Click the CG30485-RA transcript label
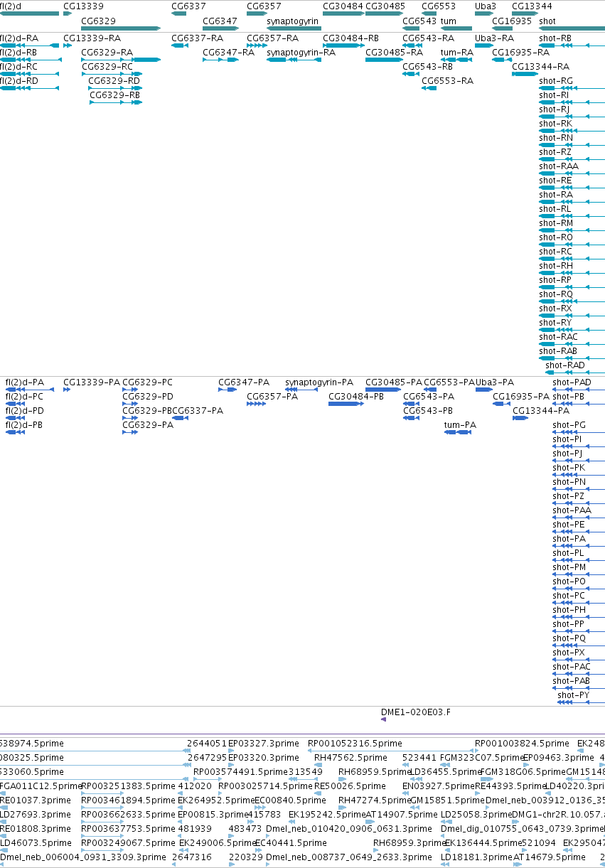This screenshot has width=605, height=868. tap(394, 52)
